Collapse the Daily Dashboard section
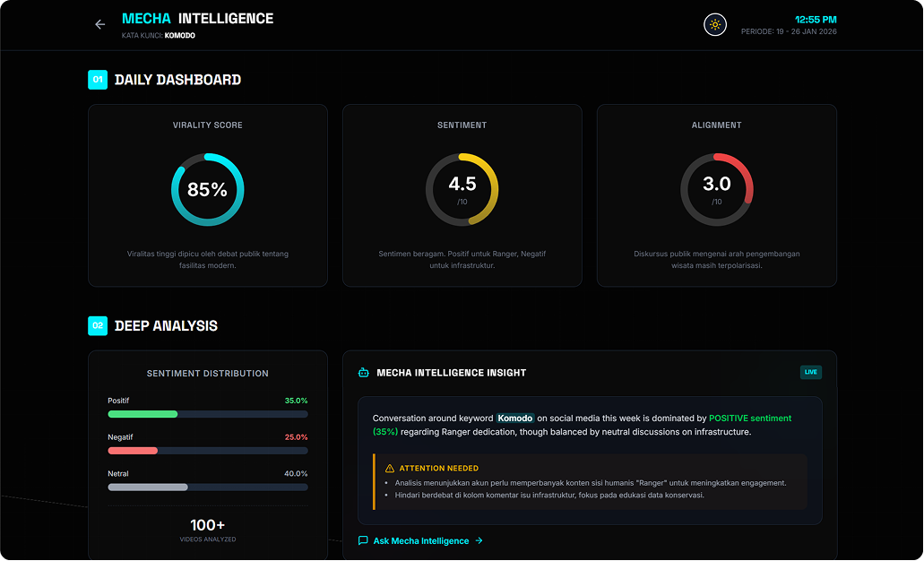The image size is (924, 561). 176,80
